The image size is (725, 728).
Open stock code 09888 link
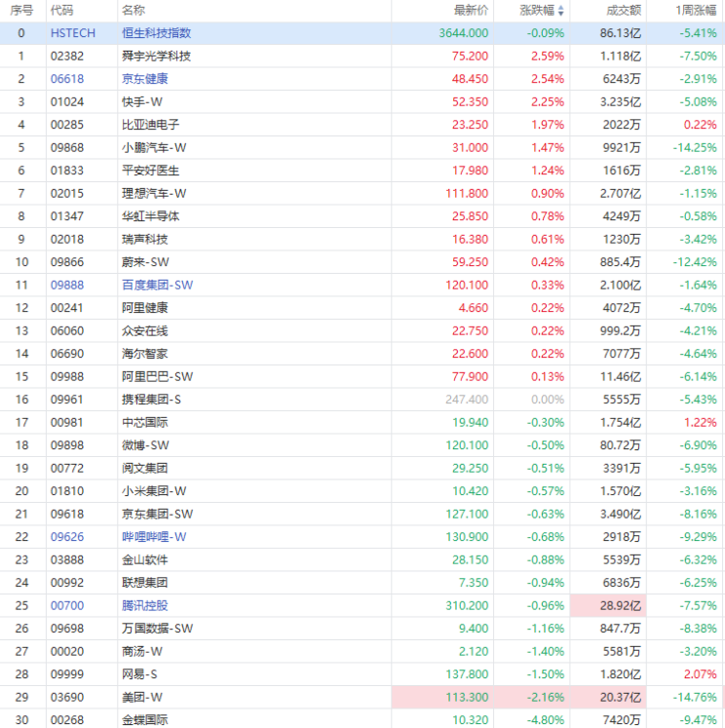pos(67,286)
